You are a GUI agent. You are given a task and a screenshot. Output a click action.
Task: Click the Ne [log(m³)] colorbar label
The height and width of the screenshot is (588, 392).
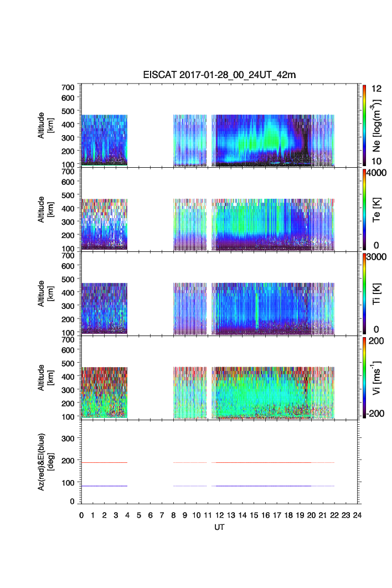pos(378,125)
